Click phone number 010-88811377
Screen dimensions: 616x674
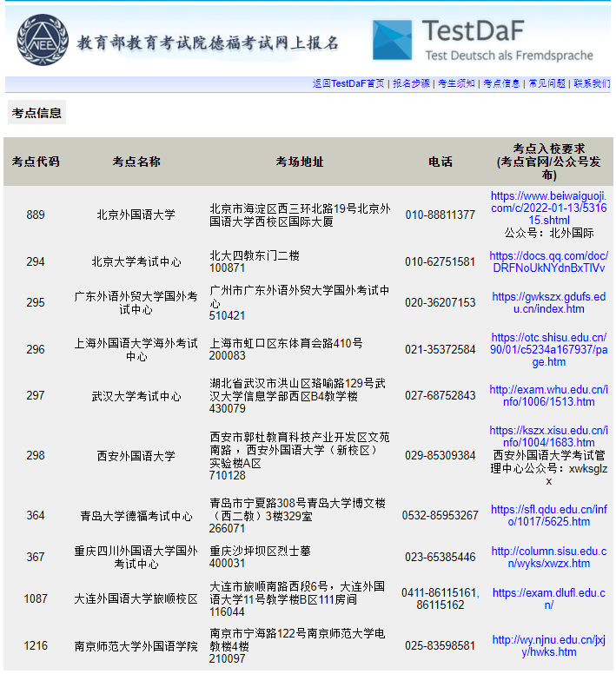(440, 215)
